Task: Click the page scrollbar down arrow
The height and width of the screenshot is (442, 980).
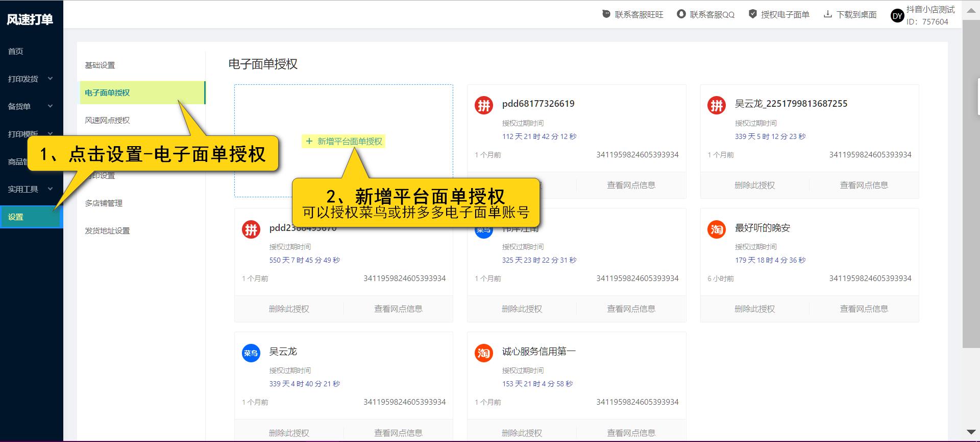Action: 971,432
